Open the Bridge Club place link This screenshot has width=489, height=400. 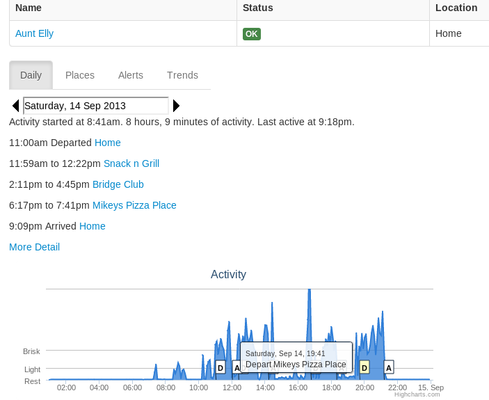[118, 184]
